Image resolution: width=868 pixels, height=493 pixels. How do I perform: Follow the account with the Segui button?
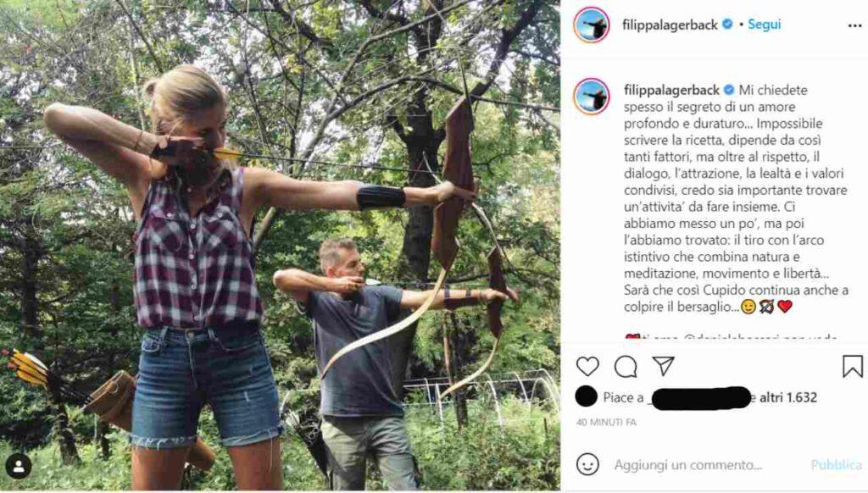click(x=764, y=25)
